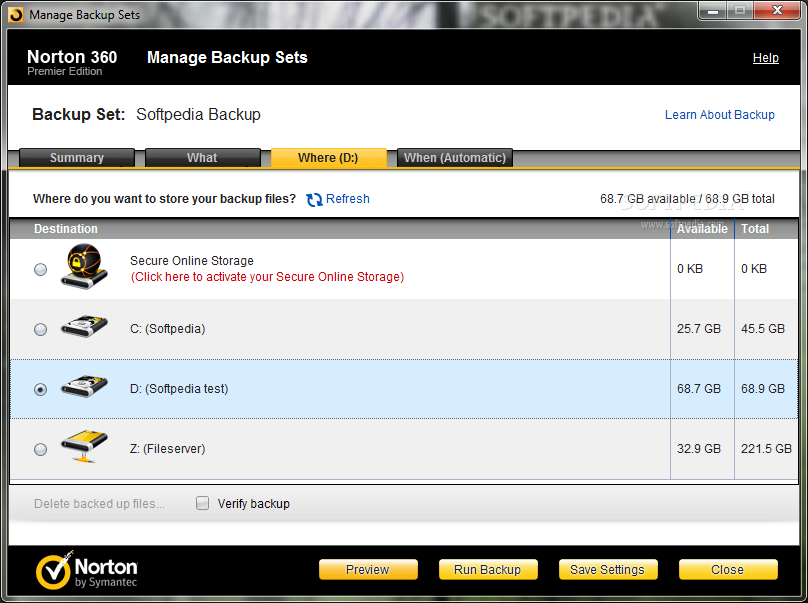Click the Secure Online Storage globe drive icon

click(x=84, y=266)
